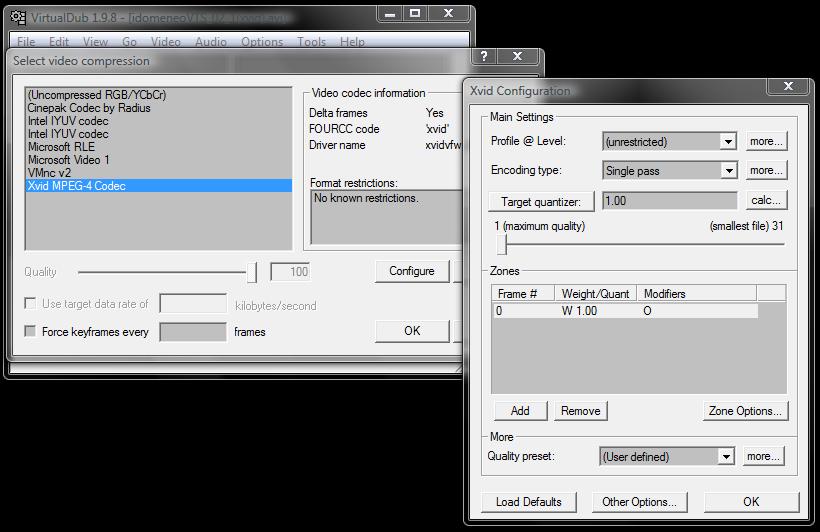Minimize the VirtualDub main window
820x532 pixels.
pos(390,14)
